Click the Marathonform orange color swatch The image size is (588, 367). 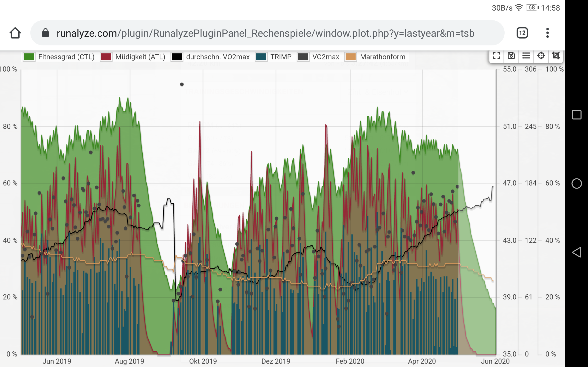(351, 57)
